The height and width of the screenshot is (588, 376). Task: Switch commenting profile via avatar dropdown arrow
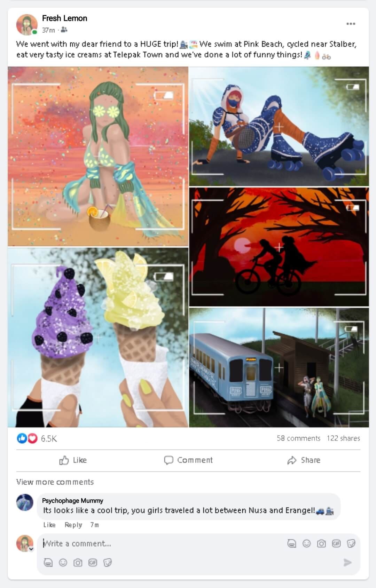(x=31, y=549)
